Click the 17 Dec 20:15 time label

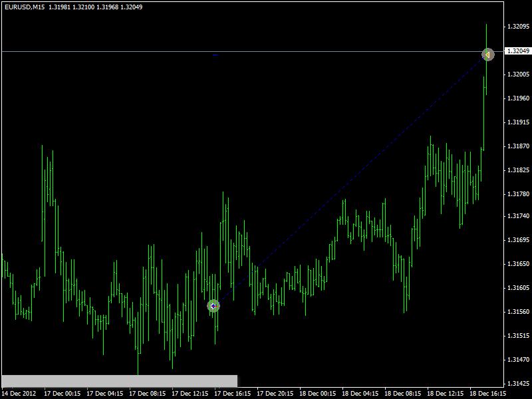(x=275, y=394)
